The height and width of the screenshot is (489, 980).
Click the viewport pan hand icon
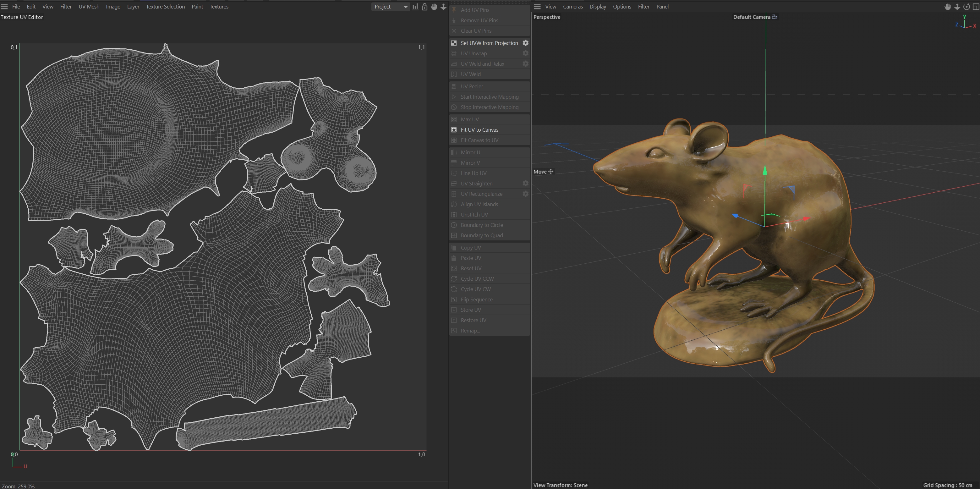[x=948, y=7]
